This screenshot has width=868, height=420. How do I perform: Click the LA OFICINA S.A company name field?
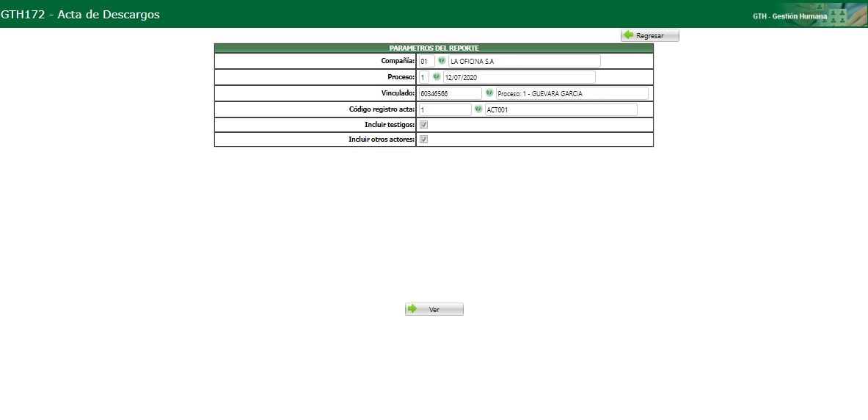(x=524, y=61)
